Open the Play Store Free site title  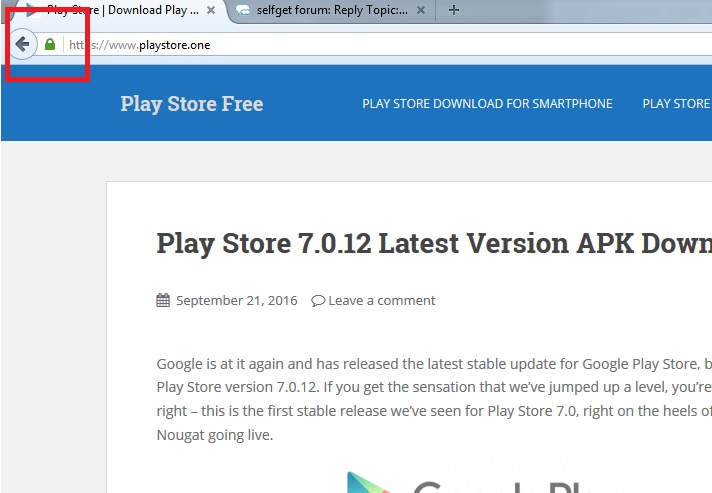(192, 104)
